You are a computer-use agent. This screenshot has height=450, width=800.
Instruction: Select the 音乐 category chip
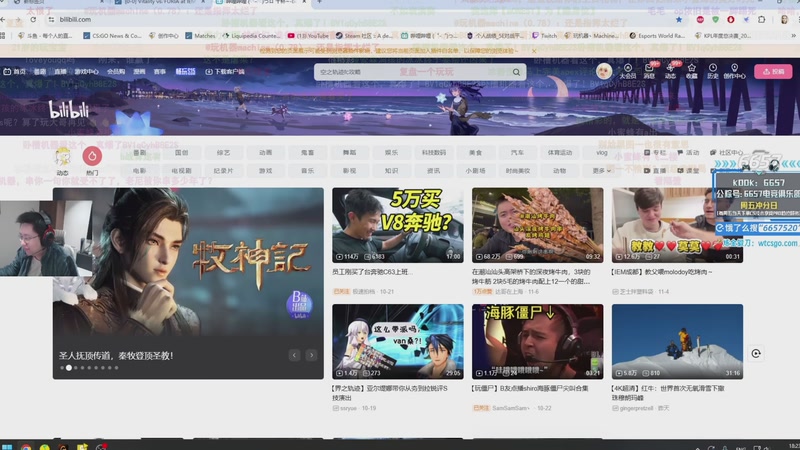click(307, 171)
